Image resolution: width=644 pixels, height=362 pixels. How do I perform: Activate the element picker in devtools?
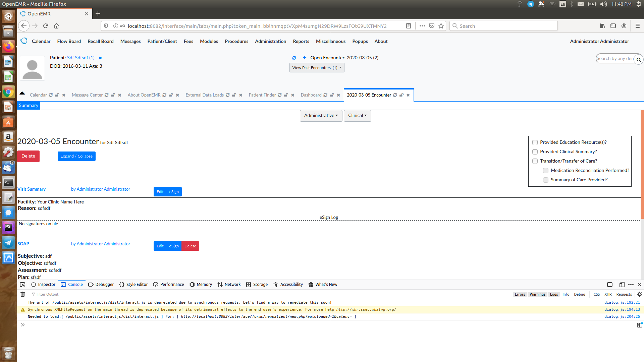pyautogui.click(x=22, y=284)
